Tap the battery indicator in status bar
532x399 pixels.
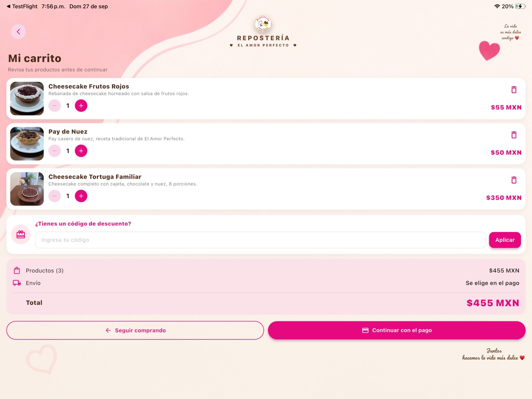tap(520, 7)
